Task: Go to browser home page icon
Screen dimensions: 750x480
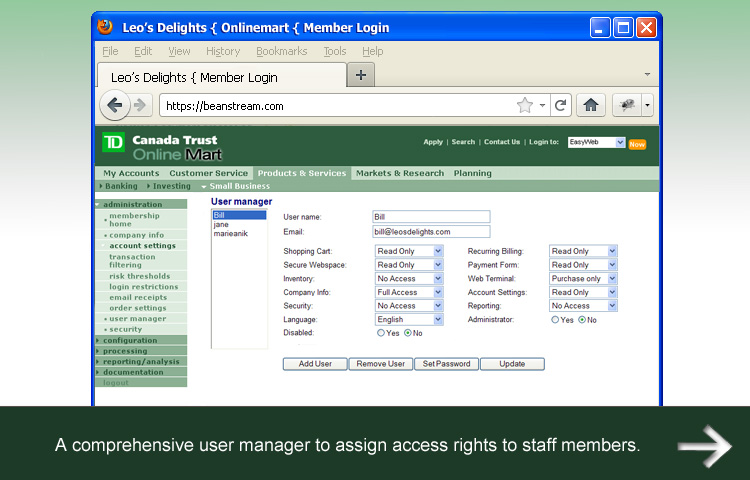Action: pos(591,105)
